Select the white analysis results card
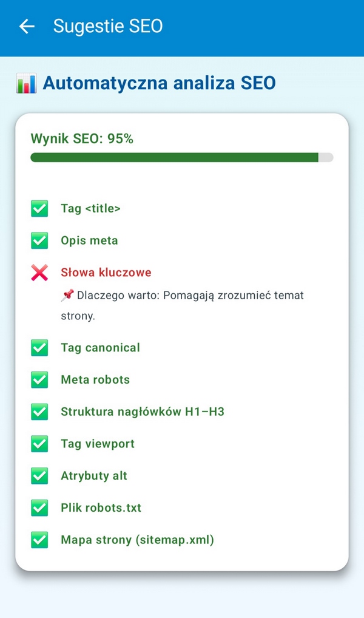 click(182, 340)
